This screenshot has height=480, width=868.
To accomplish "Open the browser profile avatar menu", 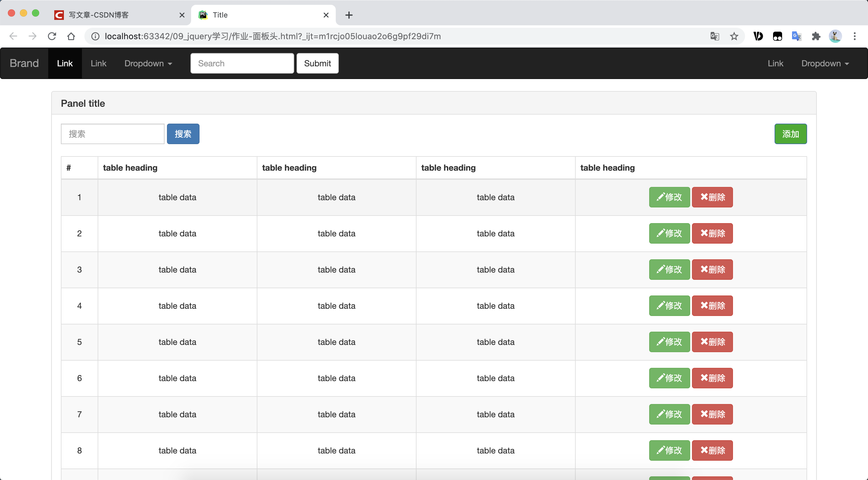I will click(835, 36).
